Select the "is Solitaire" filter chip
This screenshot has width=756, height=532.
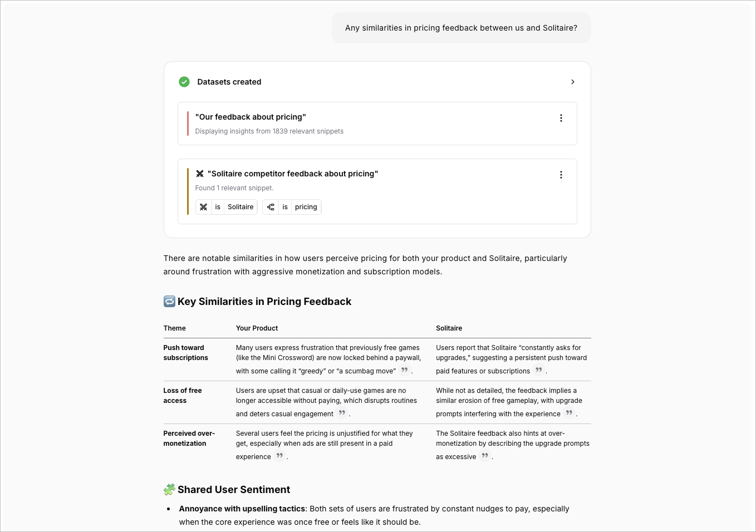[226, 206]
